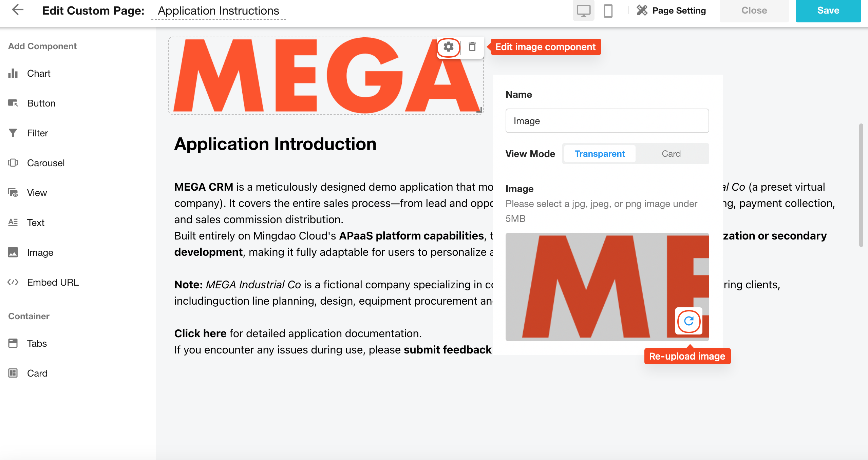Open the 'submit feedback' link
Image resolution: width=868 pixels, height=460 pixels.
point(448,350)
